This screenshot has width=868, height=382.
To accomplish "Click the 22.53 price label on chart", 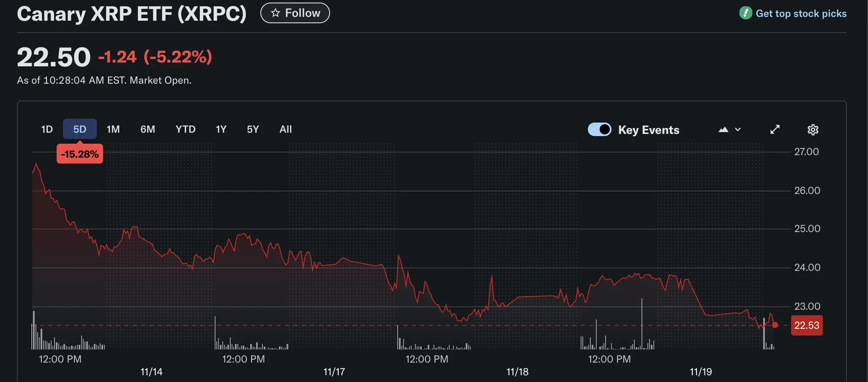I will [806, 325].
